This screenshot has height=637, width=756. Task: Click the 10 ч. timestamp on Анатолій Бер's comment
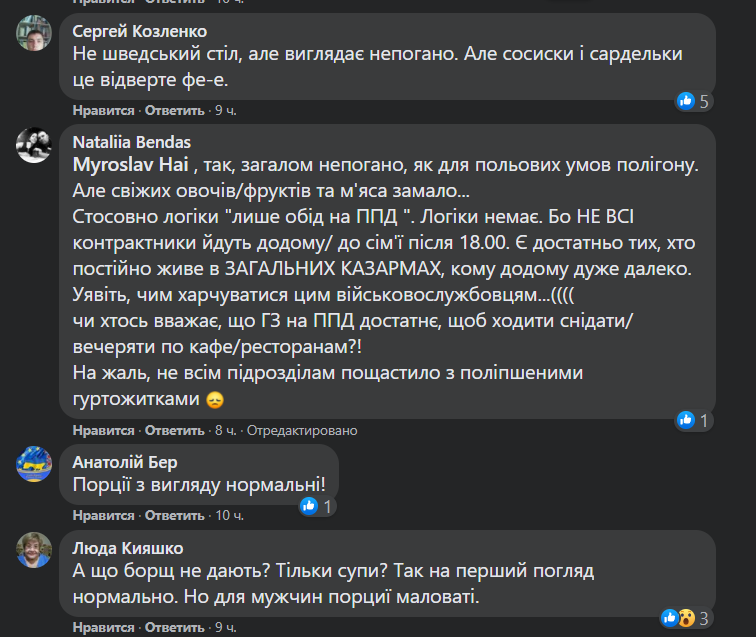(229, 516)
